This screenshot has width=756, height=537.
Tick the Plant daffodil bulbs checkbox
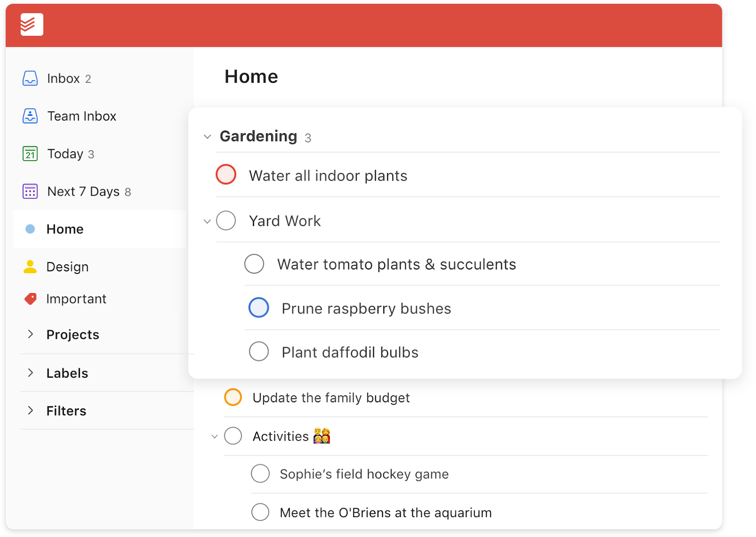[x=259, y=351]
